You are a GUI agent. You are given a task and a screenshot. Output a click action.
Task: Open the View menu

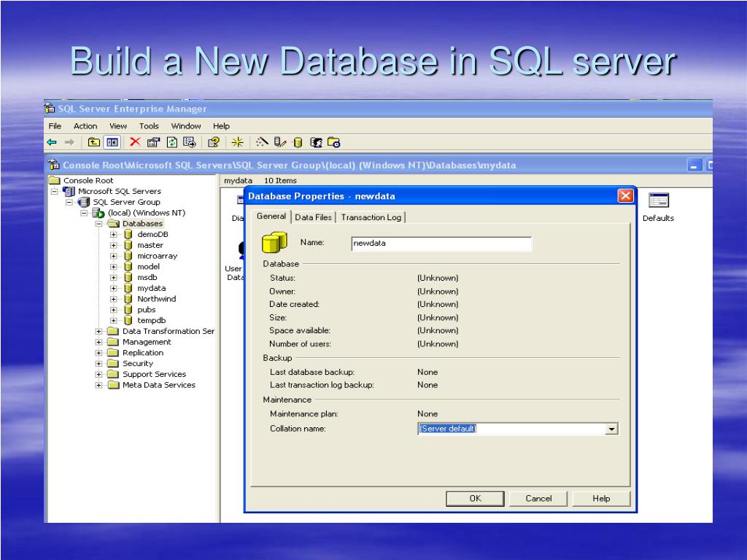pos(117,125)
